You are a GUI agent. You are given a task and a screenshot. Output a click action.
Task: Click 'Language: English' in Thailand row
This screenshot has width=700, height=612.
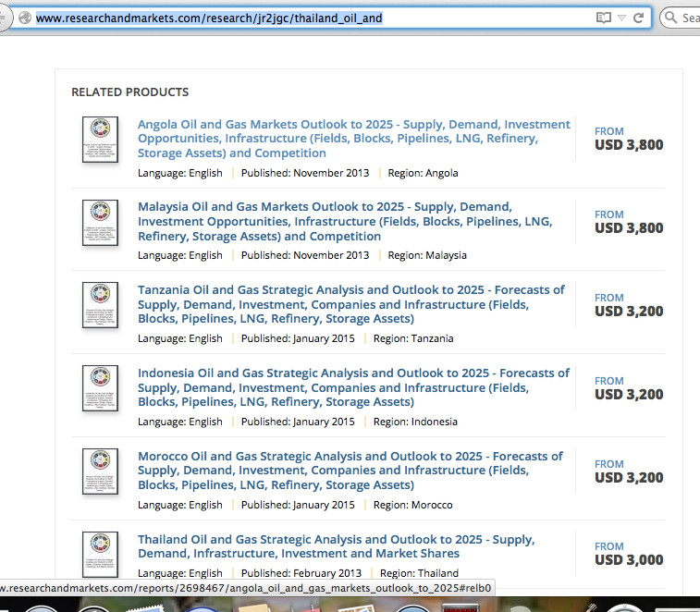point(180,573)
